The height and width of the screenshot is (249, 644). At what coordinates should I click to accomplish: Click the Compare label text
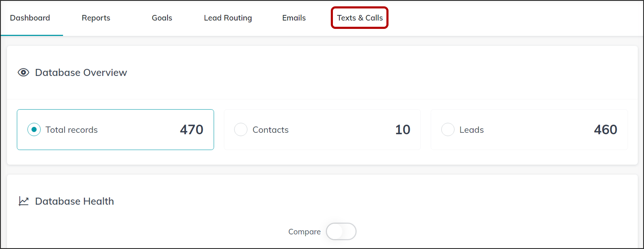point(304,232)
